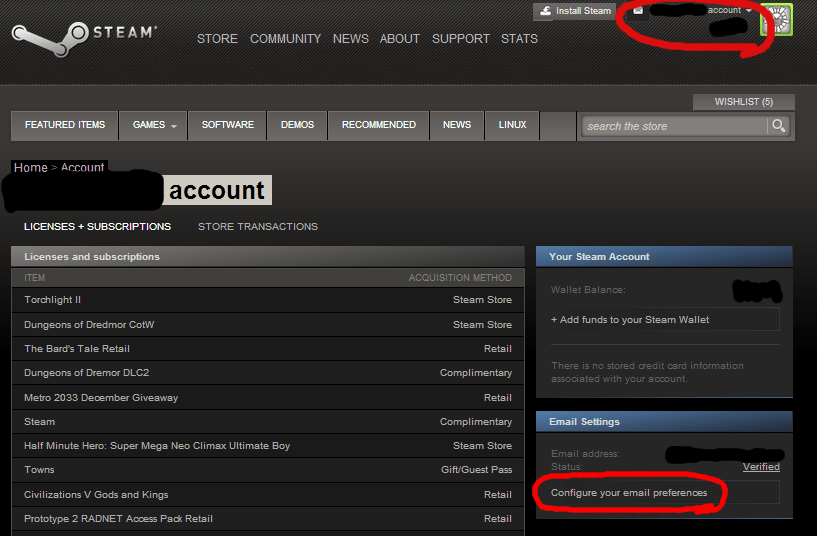Click the Acquisition Method column header
This screenshot has width=817, height=536.
tap(460, 278)
